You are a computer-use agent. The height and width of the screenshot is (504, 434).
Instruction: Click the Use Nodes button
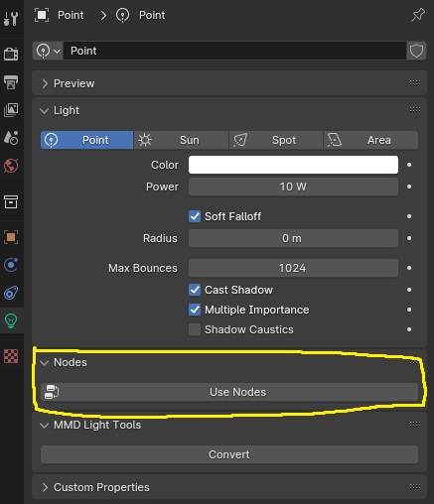pyautogui.click(x=229, y=392)
